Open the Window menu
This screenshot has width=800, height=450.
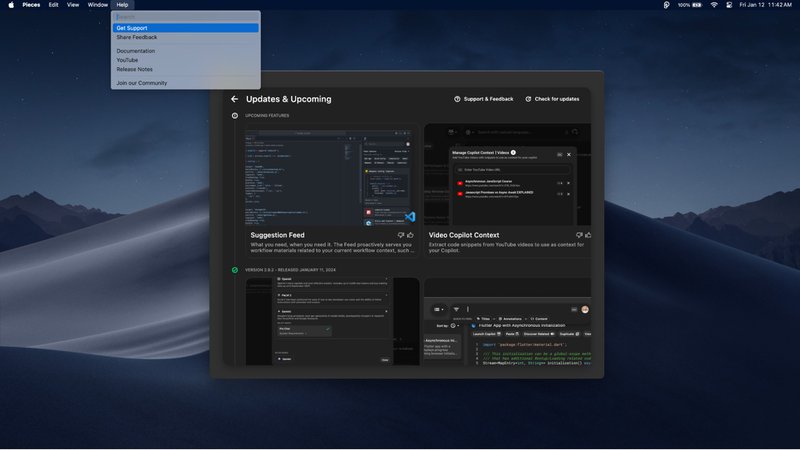click(97, 5)
